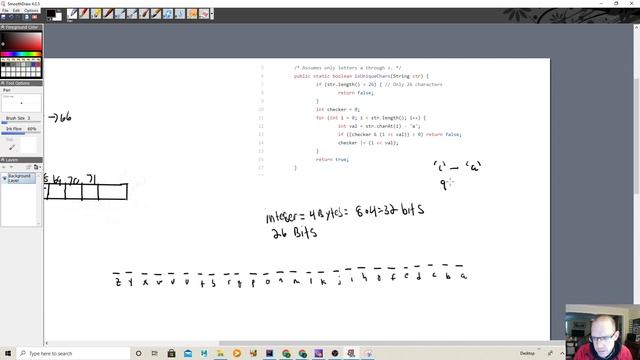This screenshot has width=640, height=360.
Task: Click the red delete/clear icon
Action: click(x=35, y=17)
